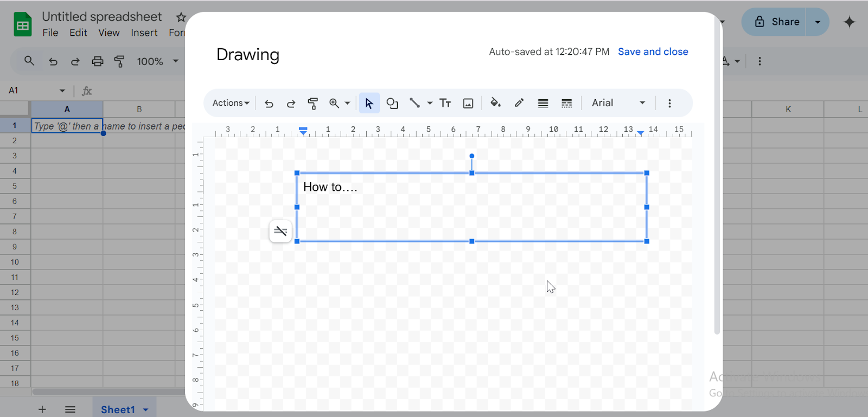Click Redo in the Sheets toolbar
The image size is (868, 417).
click(x=75, y=61)
